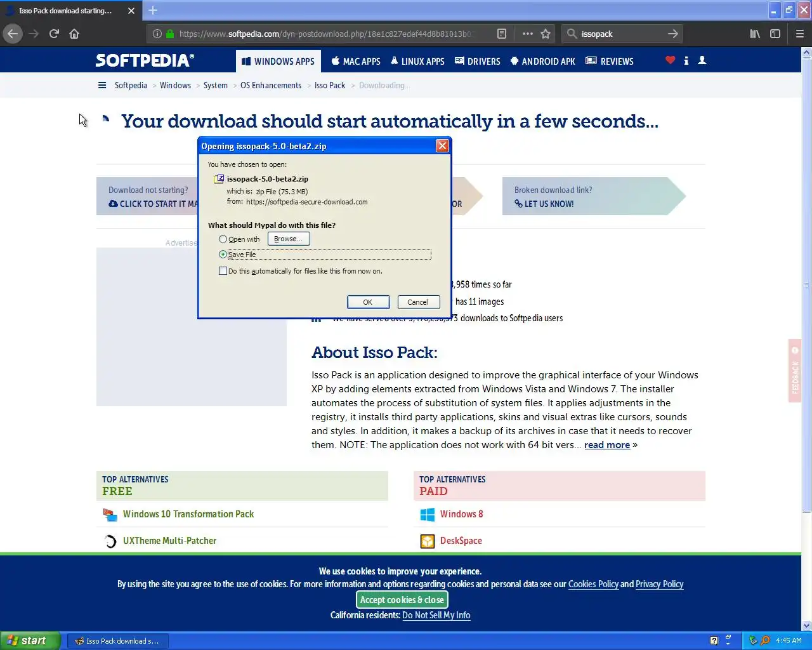Open page actions three-dot menu
This screenshot has width=812, height=650.
point(528,34)
